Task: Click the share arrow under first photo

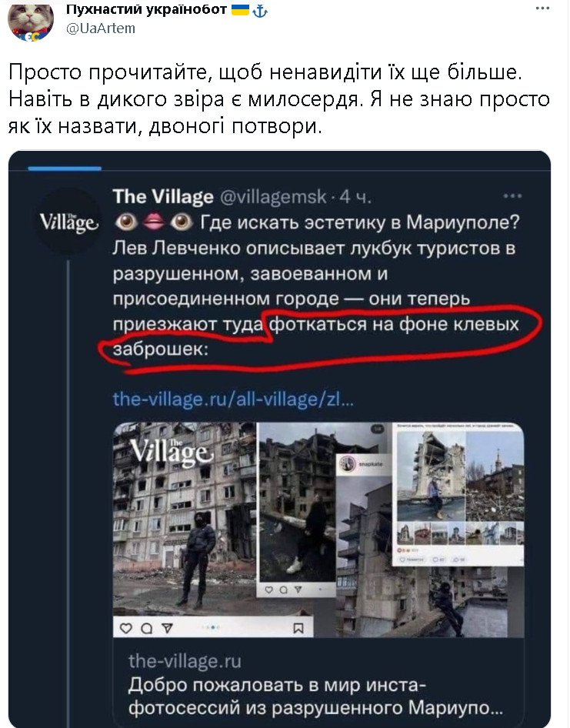Action: pos(167,629)
